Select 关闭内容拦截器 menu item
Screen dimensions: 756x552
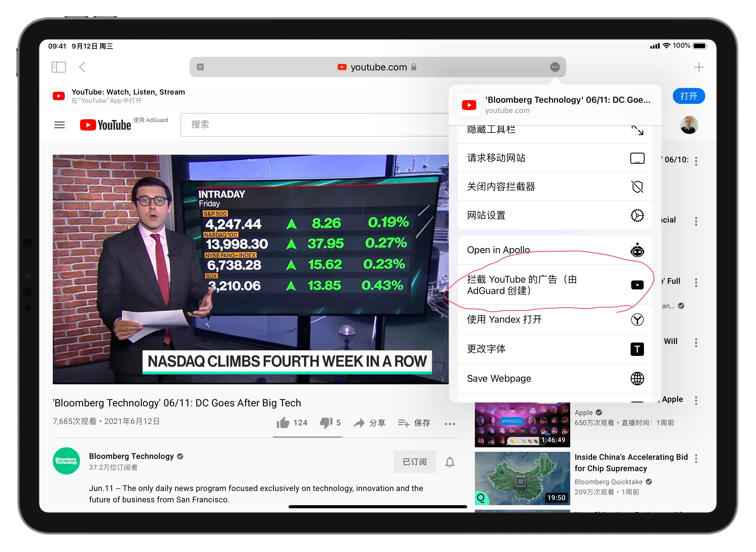point(555,186)
